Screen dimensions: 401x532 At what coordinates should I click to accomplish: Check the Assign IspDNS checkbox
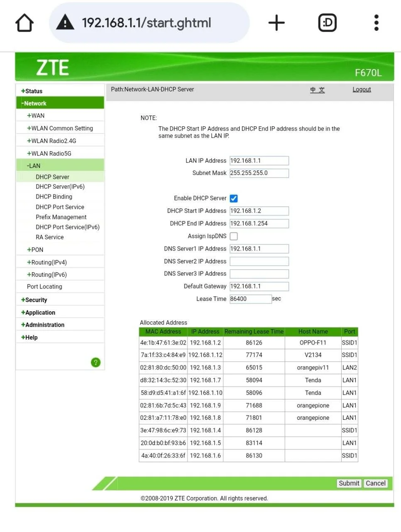[234, 236]
